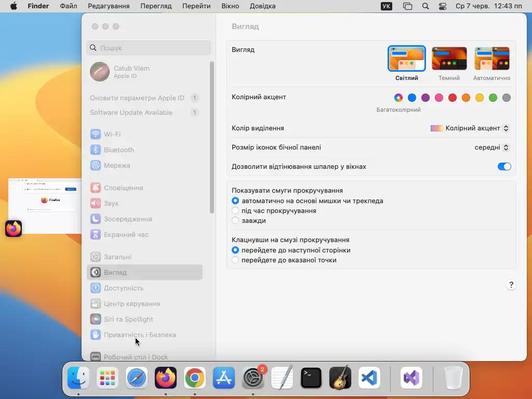
Task: Open Зосередження focus settings
Action: click(x=145, y=219)
